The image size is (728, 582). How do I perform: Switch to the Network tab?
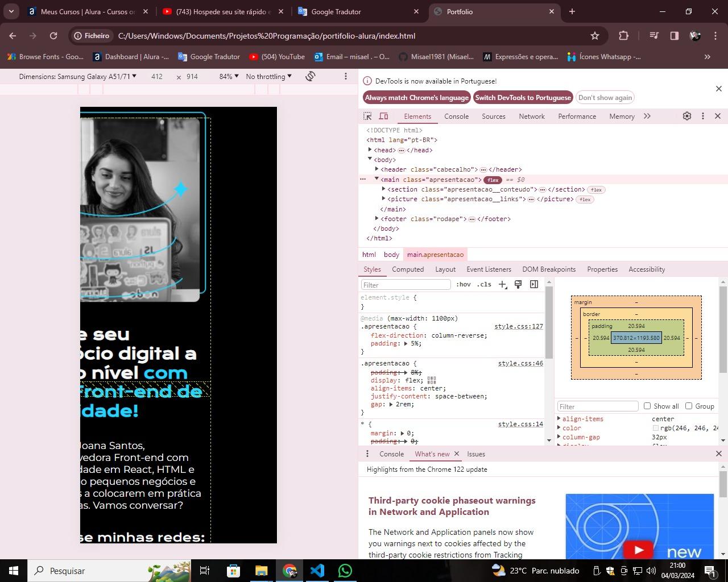point(532,116)
